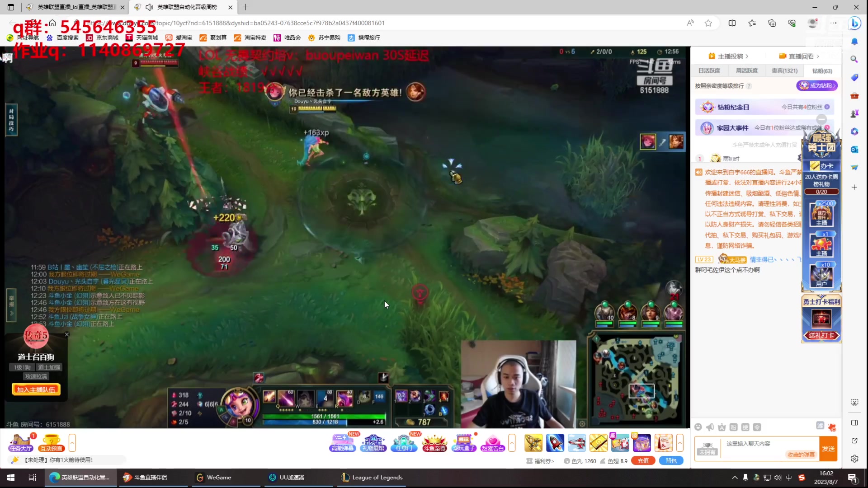This screenshot has height=488, width=868.
Task: Send the calendar card gift
Action: tap(663, 443)
